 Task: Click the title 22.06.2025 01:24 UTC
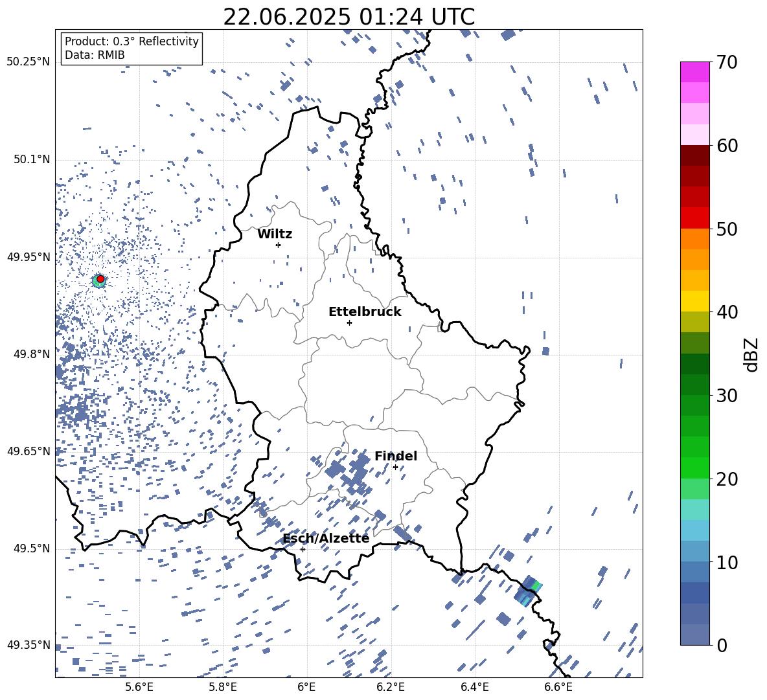pyautogui.click(x=349, y=17)
